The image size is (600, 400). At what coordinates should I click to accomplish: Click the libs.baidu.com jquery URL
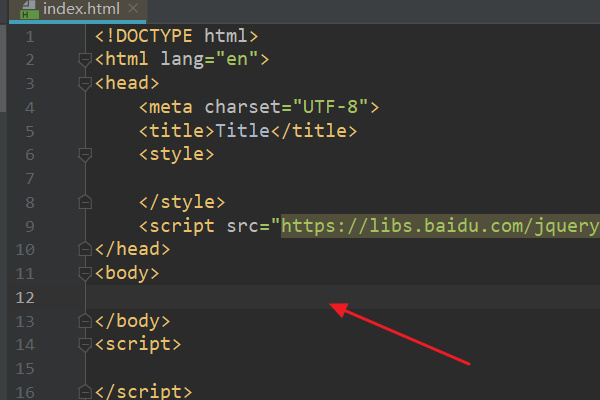click(440, 226)
